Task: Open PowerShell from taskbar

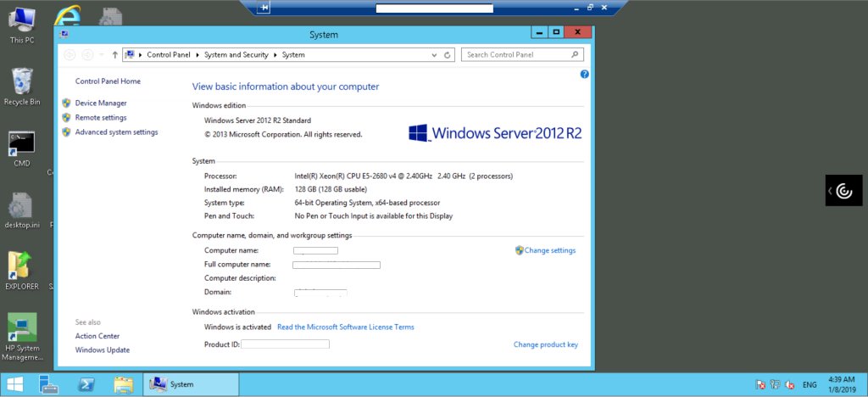Action: coord(87,384)
